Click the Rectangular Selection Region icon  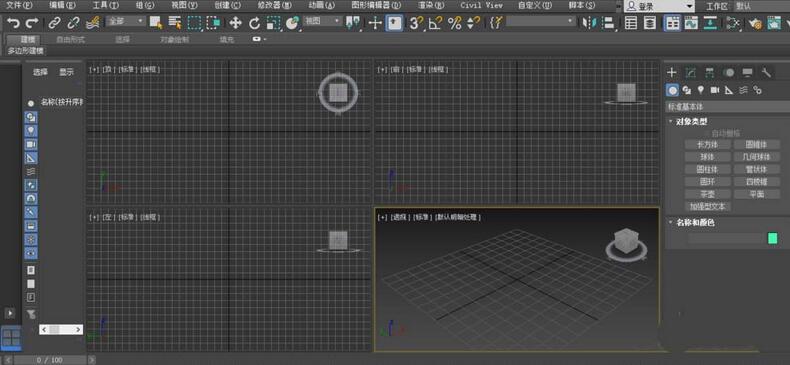(194, 23)
